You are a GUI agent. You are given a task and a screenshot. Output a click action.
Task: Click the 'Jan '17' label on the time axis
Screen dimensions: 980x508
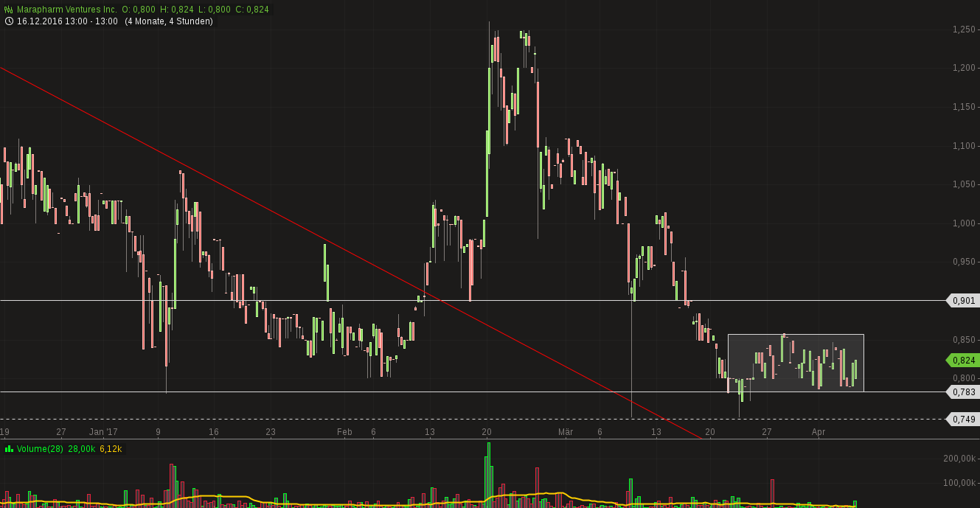click(105, 432)
